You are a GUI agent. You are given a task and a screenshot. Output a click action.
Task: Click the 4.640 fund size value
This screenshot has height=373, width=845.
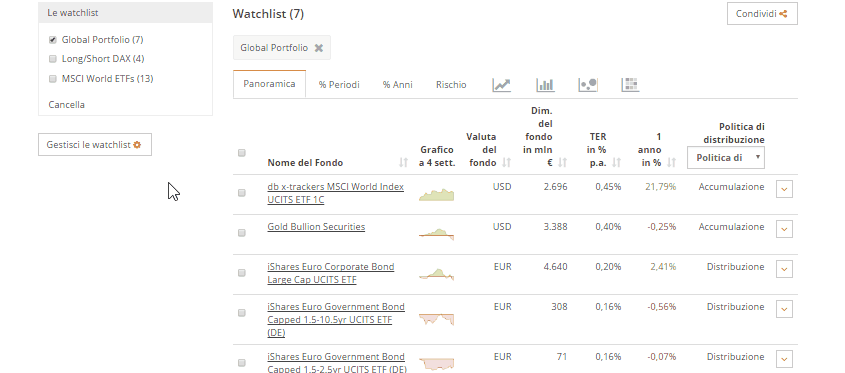pyautogui.click(x=555, y=267)
